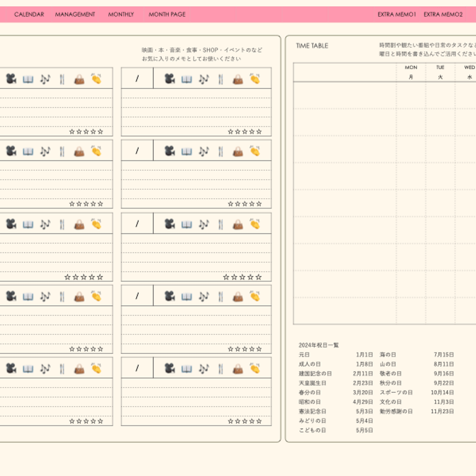Click the date 10月14日
The height and width of the screenshot is (476, 476).
pos(442,392)
